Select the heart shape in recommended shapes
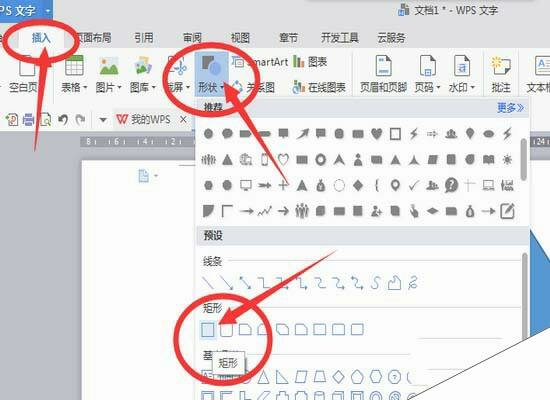The height and width of the screenshot is (400, 550). [x=376, y=133]
